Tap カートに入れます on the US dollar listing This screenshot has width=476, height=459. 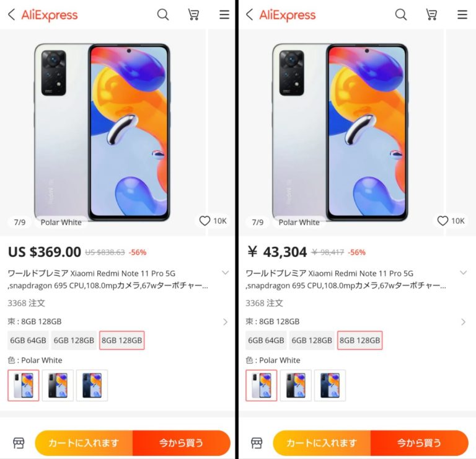coord(84,443)
